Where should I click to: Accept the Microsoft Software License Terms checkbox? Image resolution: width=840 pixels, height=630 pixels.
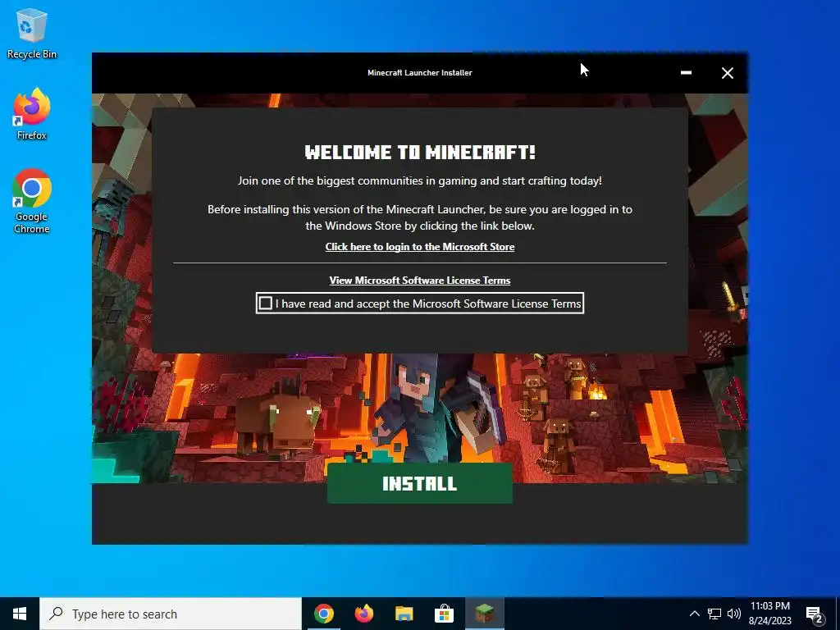point(265,304)
